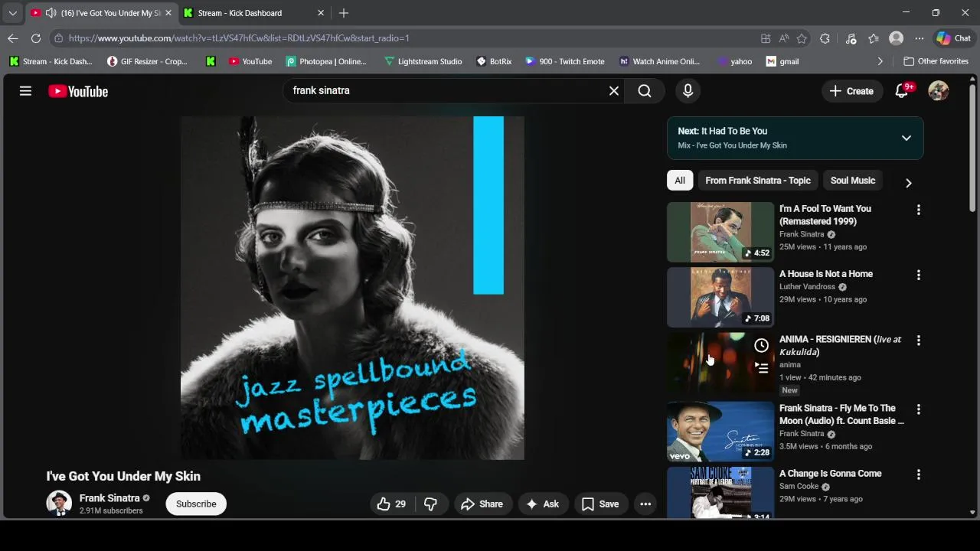Open options for A Change Is Gonna Come

click(919, 474)
